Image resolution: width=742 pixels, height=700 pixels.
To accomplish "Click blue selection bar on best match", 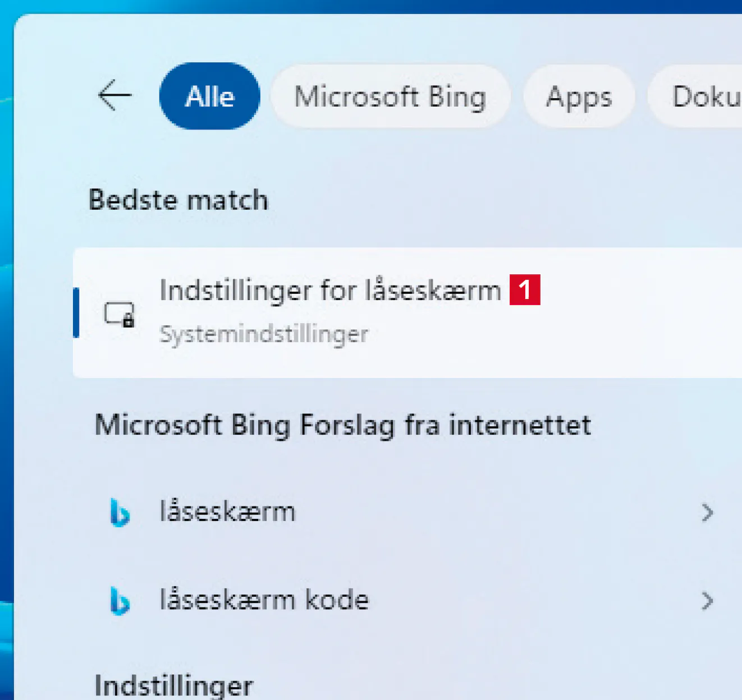I will [76, 312].
